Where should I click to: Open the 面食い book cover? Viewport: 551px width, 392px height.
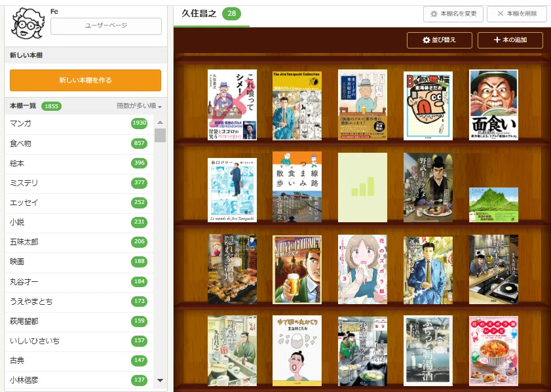pyautogui.click(x=493, y=105)
